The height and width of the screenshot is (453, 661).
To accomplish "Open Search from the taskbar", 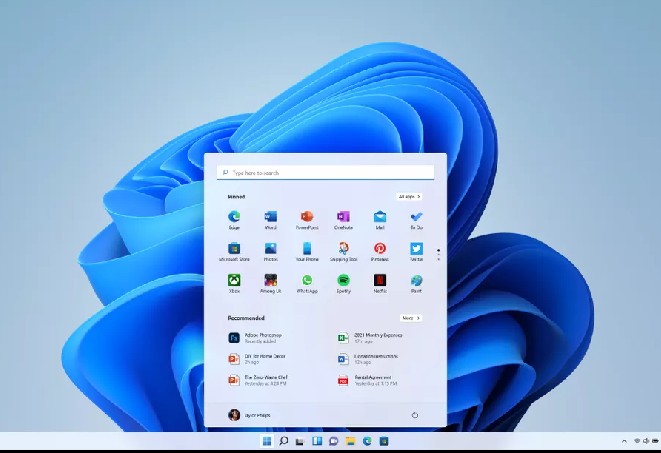I will tap(284, 441).
